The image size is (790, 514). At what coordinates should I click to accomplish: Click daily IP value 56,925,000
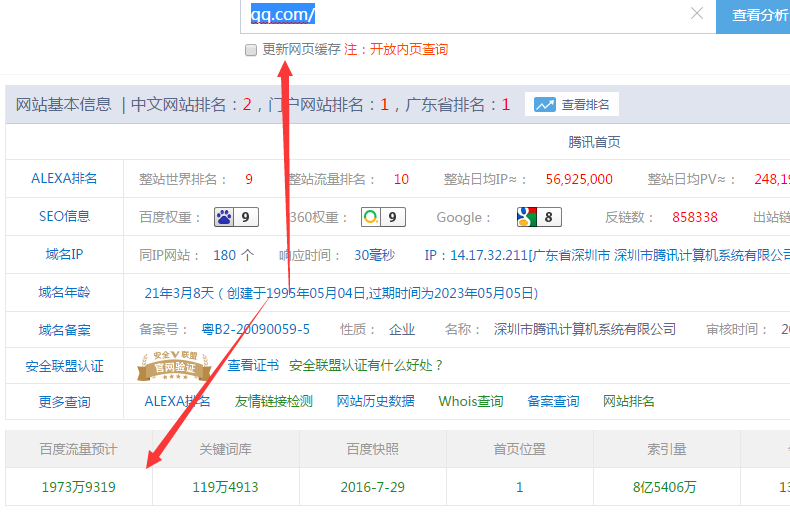pyautogui.click(x=579, y=179)
